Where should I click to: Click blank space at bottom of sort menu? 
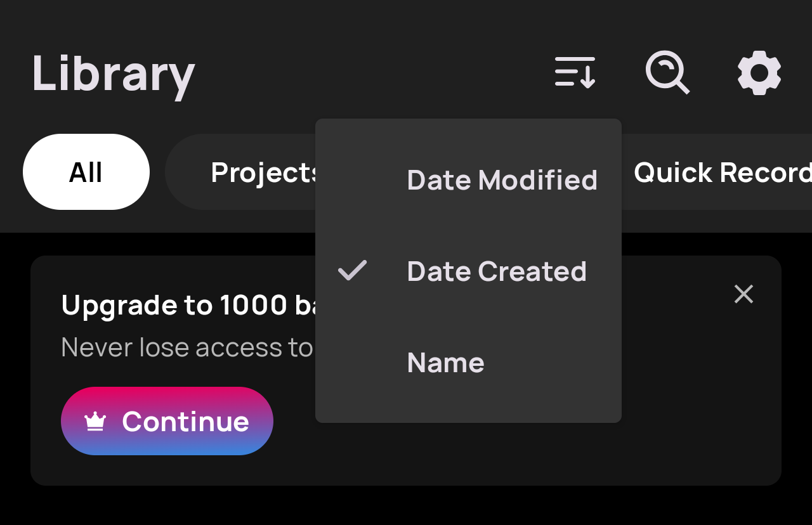pyautogui.click(x=468, y=406)
